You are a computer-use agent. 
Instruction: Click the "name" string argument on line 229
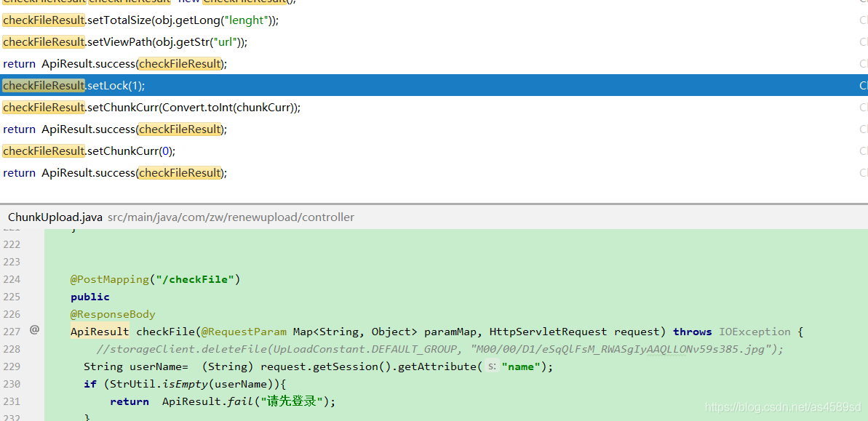point(521,366)
